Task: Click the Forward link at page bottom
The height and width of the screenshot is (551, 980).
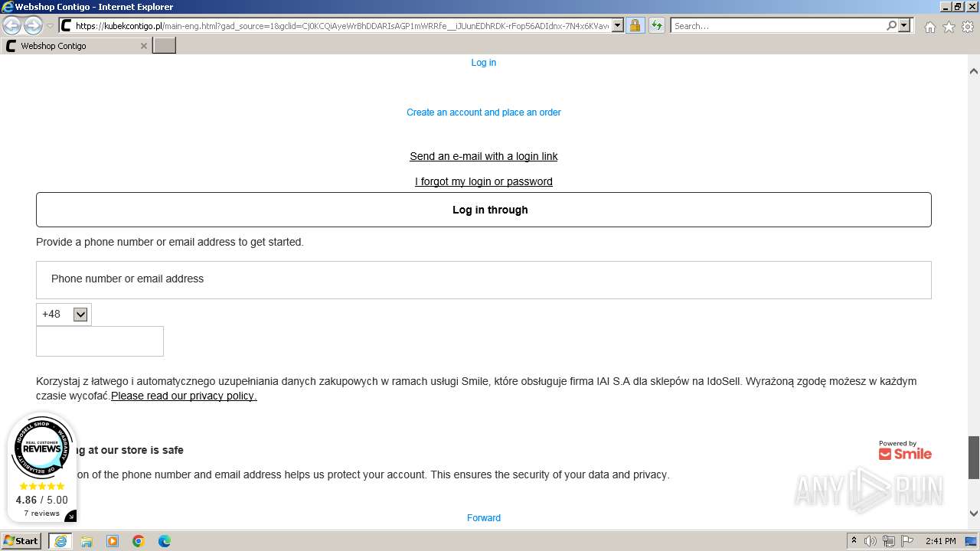Action: click(484, 518)
